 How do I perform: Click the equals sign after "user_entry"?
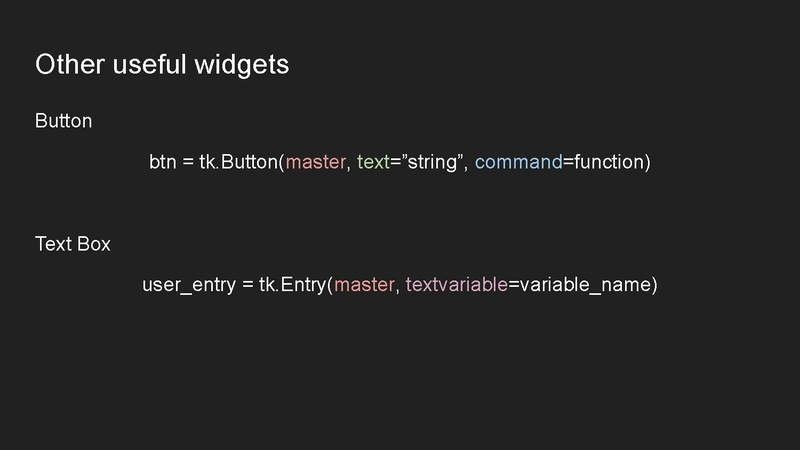point(247,285)
